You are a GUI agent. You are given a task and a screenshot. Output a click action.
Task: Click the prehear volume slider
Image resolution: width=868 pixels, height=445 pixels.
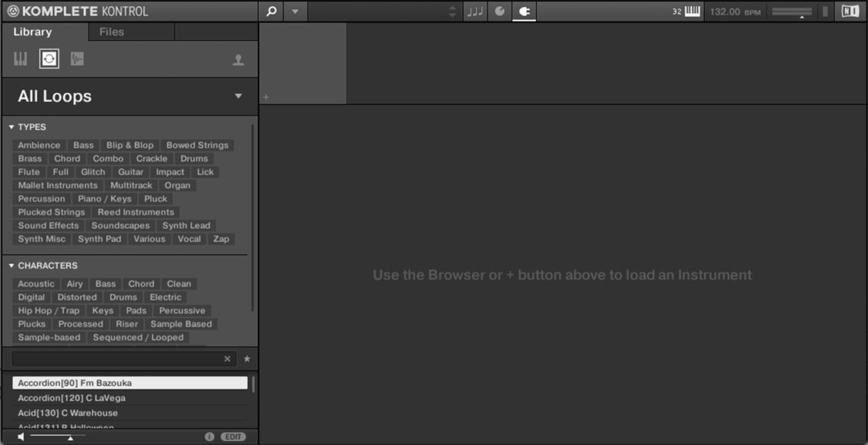tap(58, 437)
